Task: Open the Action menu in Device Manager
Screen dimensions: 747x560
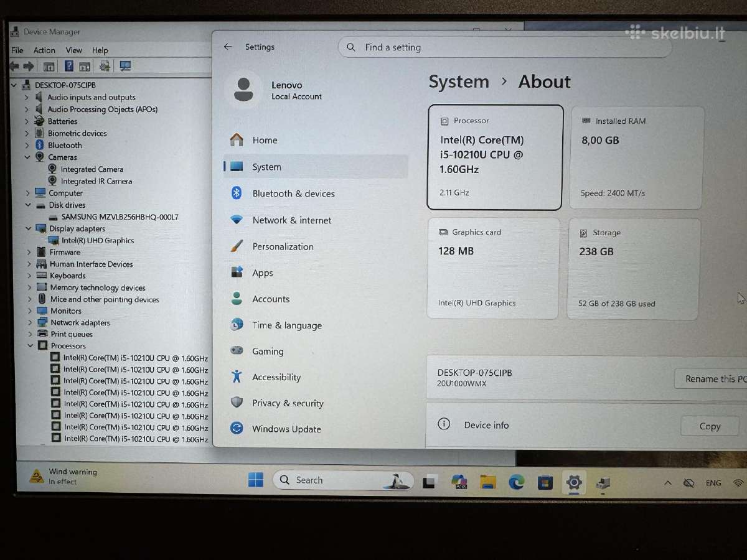Action: click(44, 50)
